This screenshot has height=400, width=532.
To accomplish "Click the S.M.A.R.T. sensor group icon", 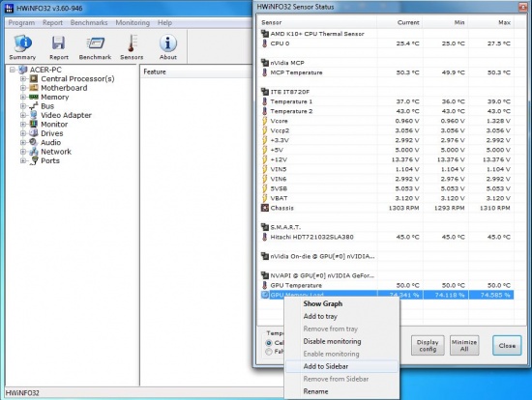I will [x=265, y=227].
